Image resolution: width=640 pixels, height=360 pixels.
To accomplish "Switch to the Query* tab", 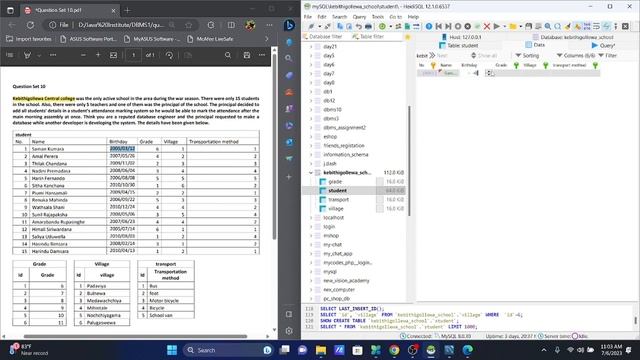I will (x=603, y=45).
